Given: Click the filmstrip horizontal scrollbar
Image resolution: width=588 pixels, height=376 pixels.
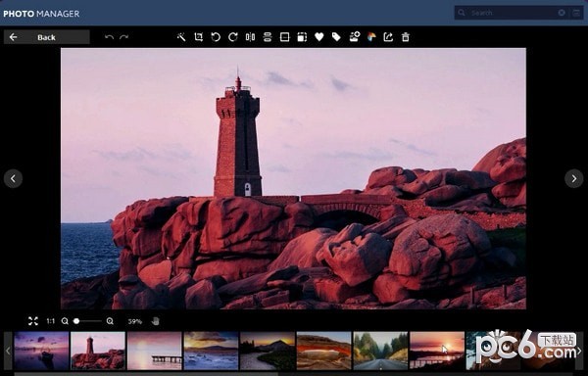Looking at the screenshot, I should point(146,374).
